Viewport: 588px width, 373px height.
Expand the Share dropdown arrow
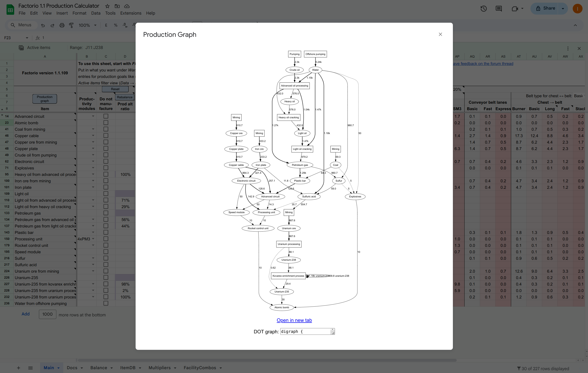[x=563, y=9]
